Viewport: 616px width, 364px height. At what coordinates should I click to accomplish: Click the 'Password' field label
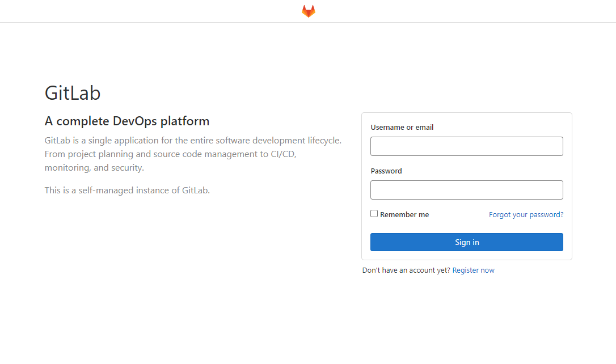(x=386, y=171)
